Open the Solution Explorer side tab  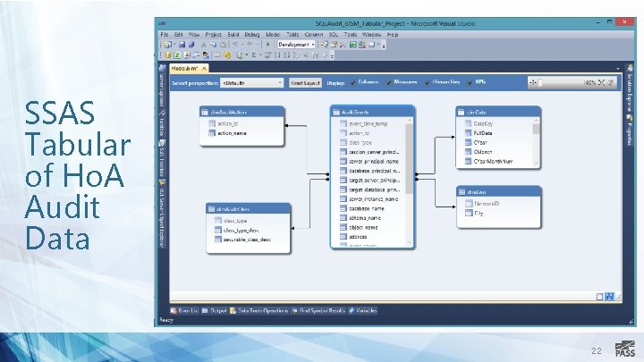(630, 88)
